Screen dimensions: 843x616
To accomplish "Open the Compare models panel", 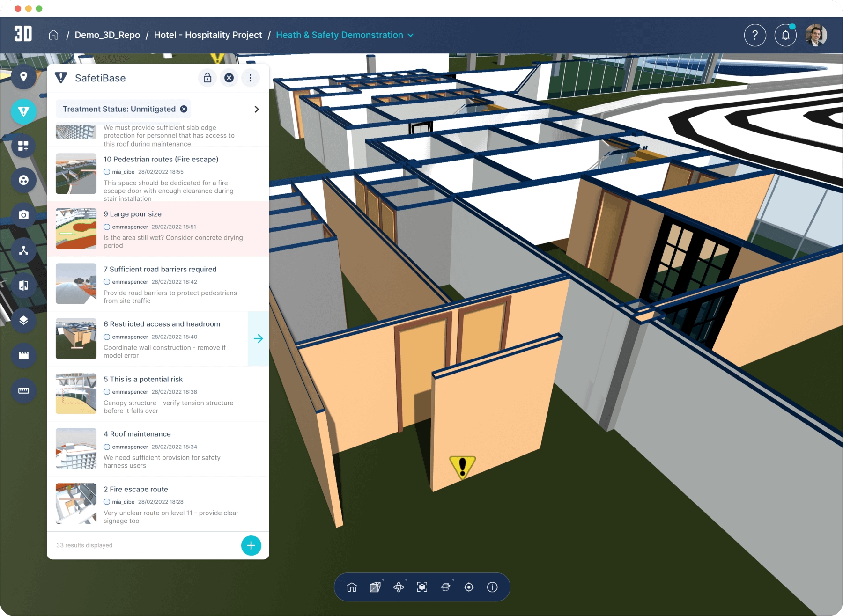I will 23,285.
